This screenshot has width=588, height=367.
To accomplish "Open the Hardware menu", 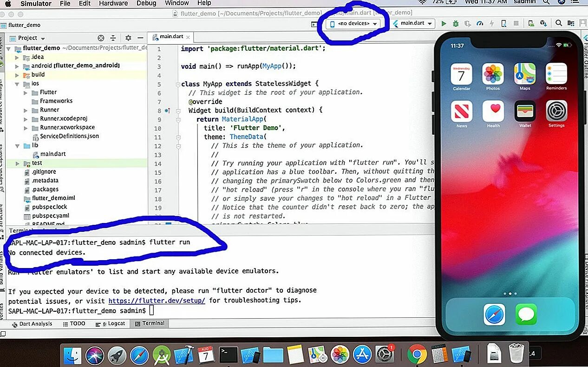I will [x=114, y=3].
